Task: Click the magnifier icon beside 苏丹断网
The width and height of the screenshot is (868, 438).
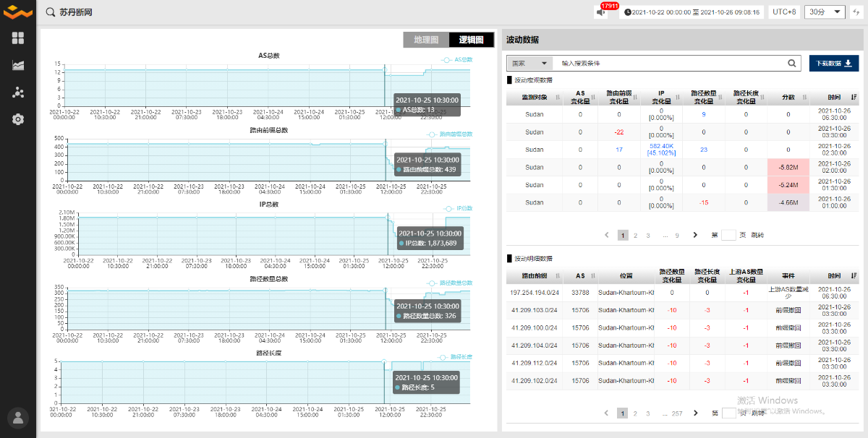Action: [50, 12]
